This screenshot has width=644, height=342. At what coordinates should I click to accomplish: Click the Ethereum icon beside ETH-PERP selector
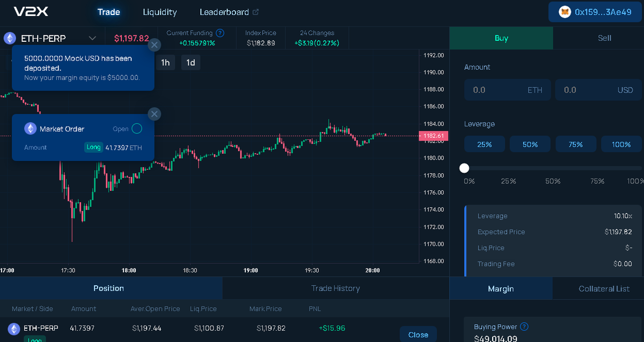point(10,38)
